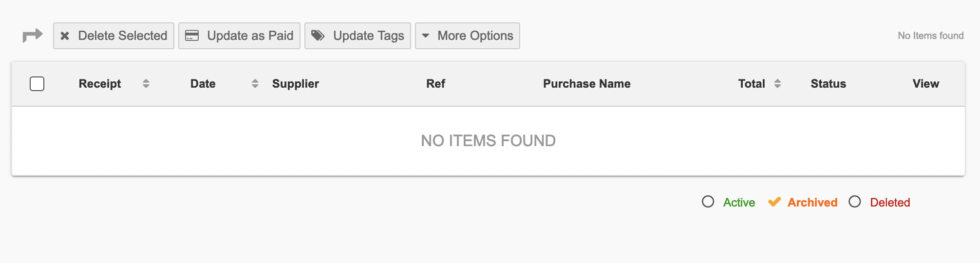Click the Update Tags button label
The height and width of the screenshot is (263, 980).
tap(369, 36)
